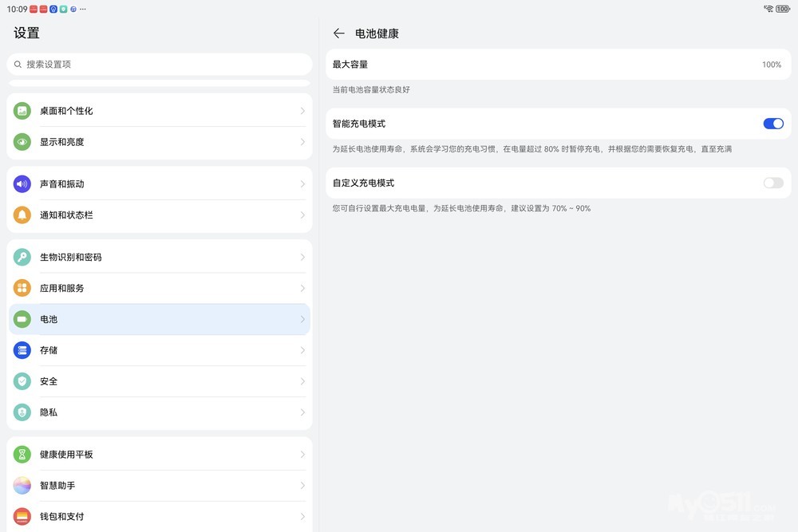The width and height of the screenshot is (798, 532).
Task: Click the 搜索设置项 search field
Action: [160, 65]
